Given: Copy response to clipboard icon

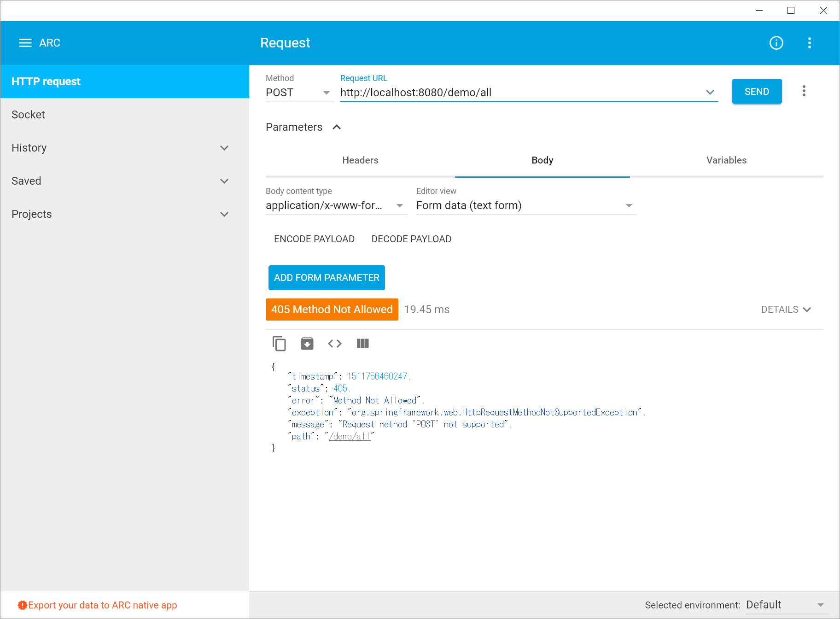Looking at the screenshot, I should point(279,344).
